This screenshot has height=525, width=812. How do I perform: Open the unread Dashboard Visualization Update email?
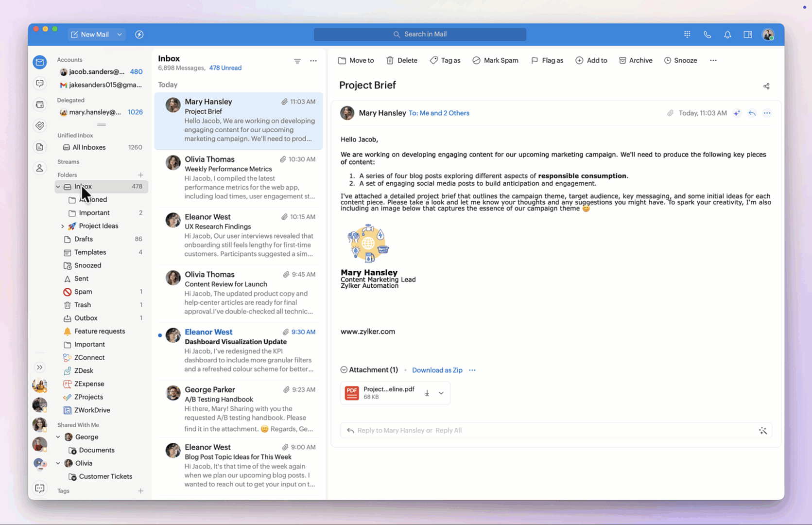239,350
